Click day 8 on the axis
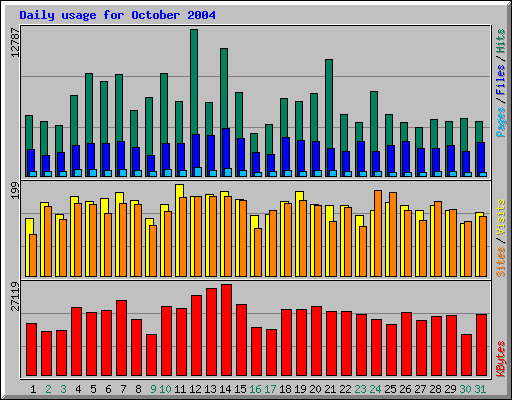Viewport: 512px width, 400px height. [138, 389]
